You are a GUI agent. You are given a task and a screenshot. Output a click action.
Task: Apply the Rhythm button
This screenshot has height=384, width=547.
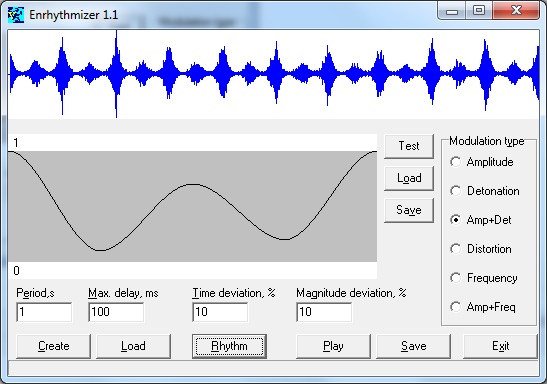coord(229,346)
